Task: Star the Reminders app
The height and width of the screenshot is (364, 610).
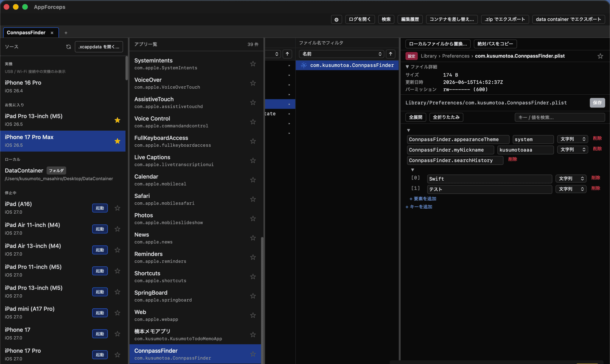Action: [253, 257]
